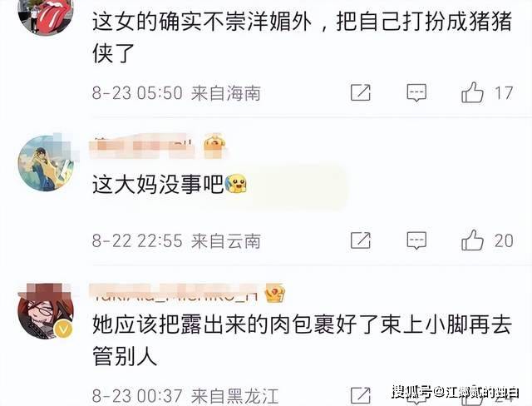The width and height of the screenshot is (532, 406).
Task: Tap timestamp 8-22 22:55 来自云南
Action: tap(176, 241)
